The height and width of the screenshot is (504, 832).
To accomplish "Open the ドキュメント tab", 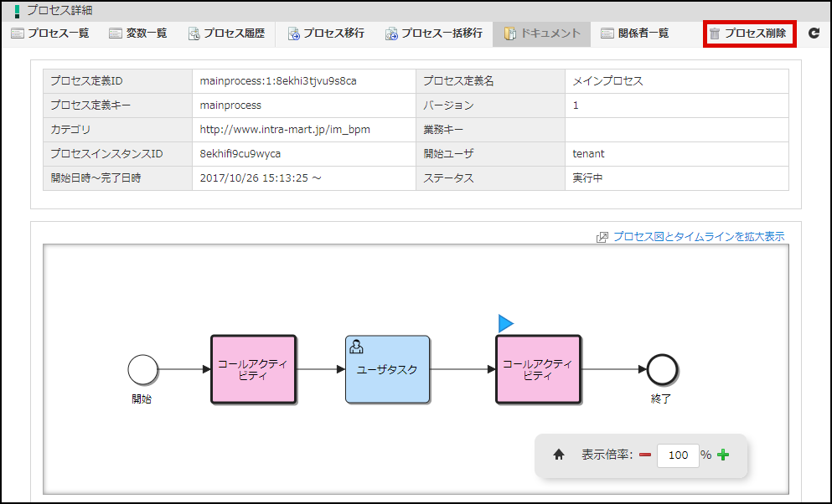I will click(x=542, y=33).
